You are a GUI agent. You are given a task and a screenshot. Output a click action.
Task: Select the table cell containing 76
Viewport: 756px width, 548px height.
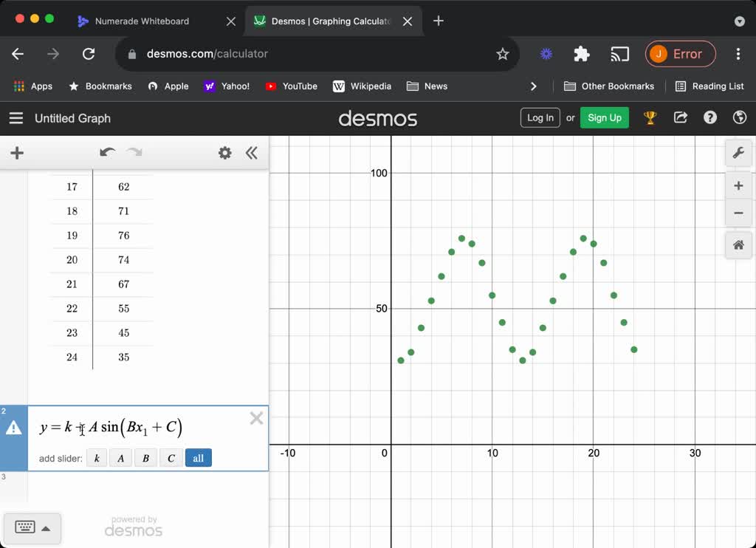pyautogui.click(x=123, y=236)
